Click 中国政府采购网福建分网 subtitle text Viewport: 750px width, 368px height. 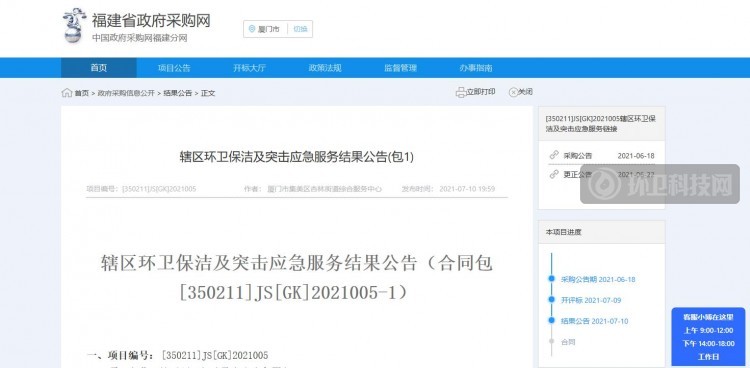140,38
